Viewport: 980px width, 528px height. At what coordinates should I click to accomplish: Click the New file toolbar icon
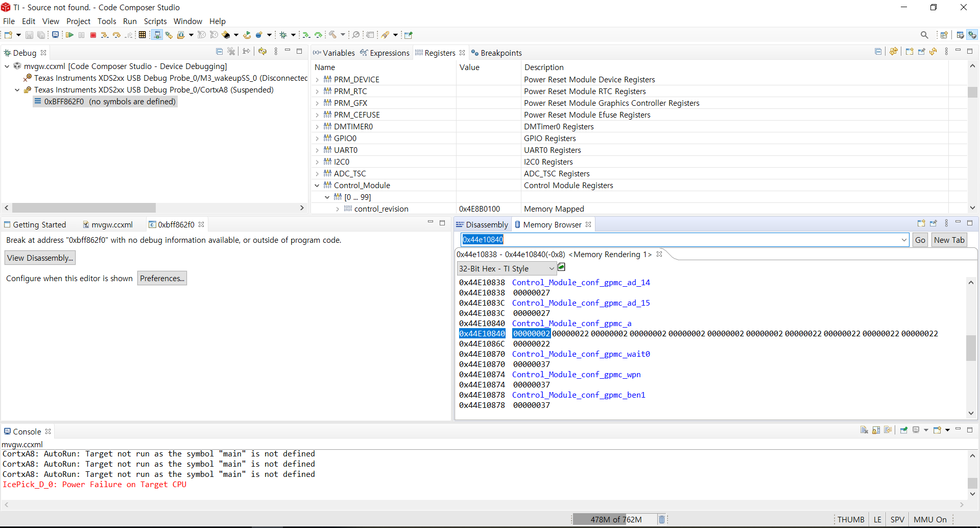coord(8,35)
